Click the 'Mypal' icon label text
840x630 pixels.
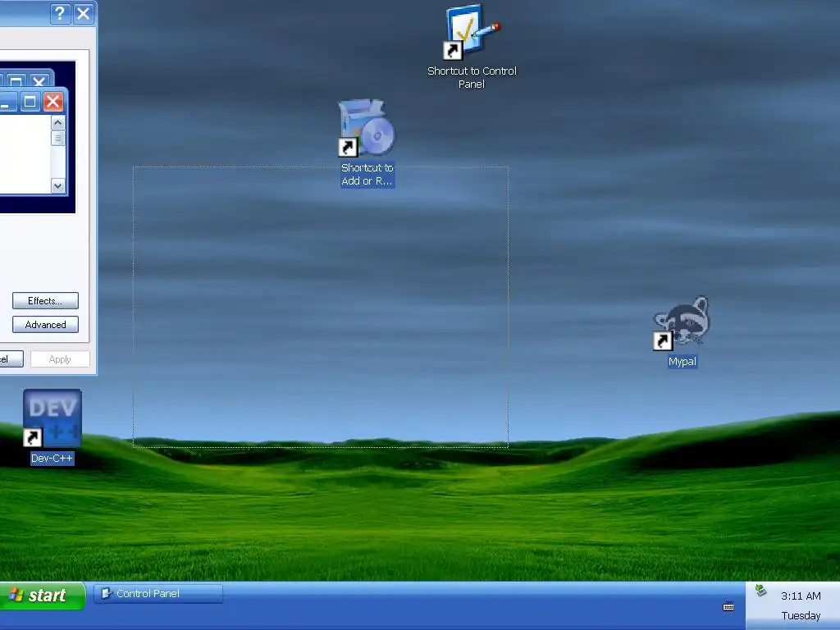(x=682, y=362)
